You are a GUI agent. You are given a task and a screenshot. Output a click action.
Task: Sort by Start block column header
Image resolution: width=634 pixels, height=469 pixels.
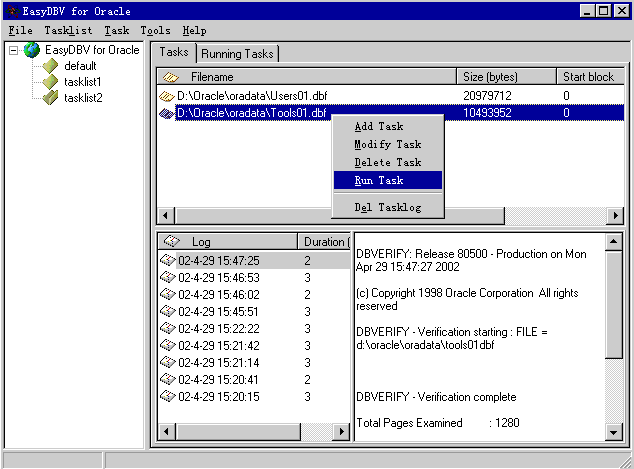point(590,77)
